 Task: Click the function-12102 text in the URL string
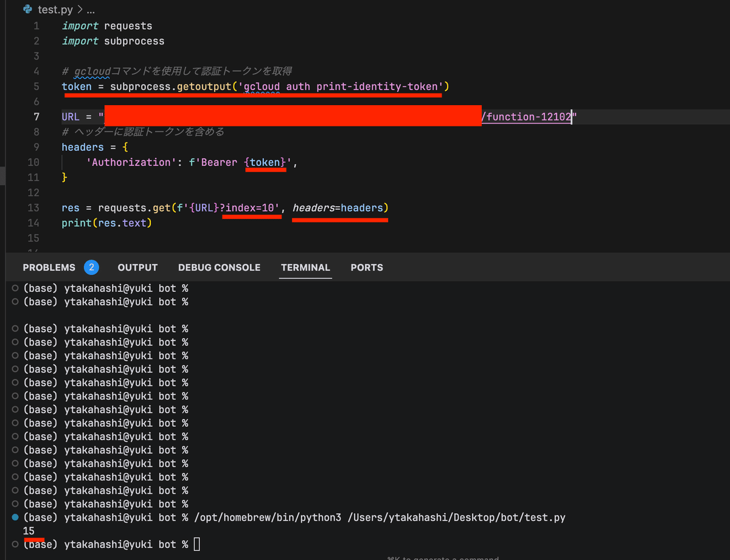[526, 116]
